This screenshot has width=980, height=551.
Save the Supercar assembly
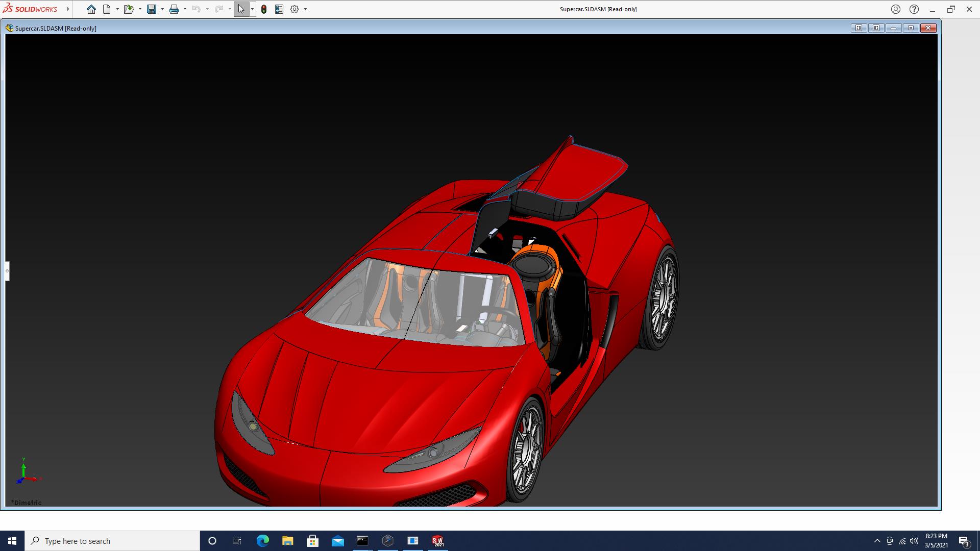click(152, 9)
